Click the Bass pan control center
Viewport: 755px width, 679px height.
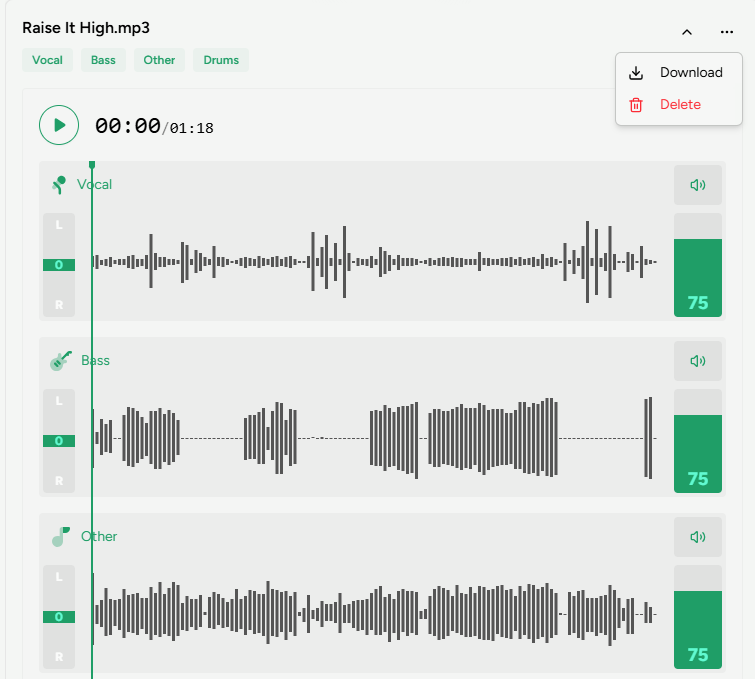(x=59, y=441)
